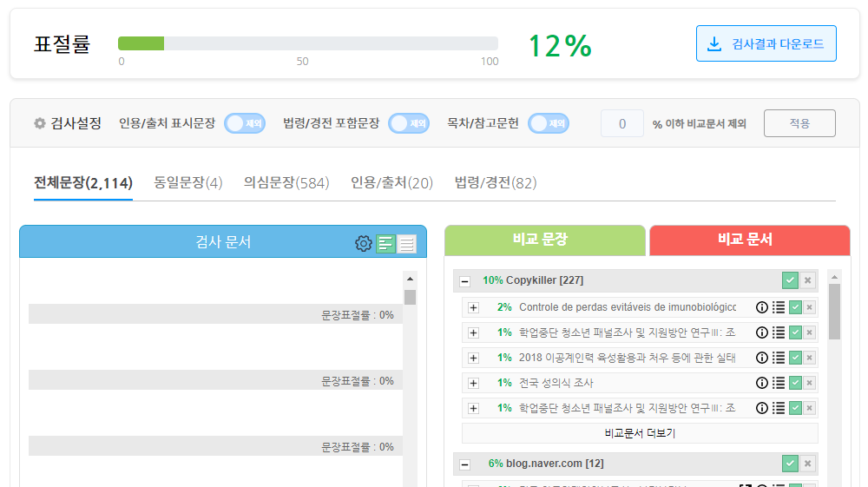The height and width of the screenshot is (487, 868).
Task: Click the comparison list scrollbar up arrow
Action: pyautogui.click(x=834, y=277)
